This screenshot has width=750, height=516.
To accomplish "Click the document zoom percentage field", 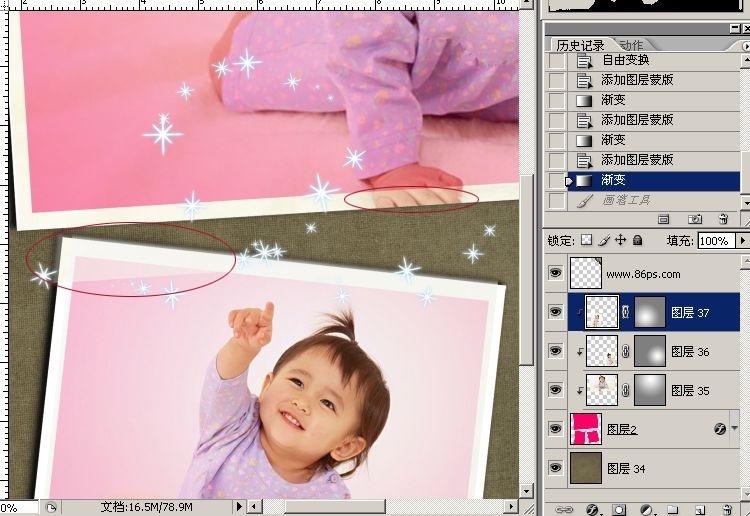I will (x=19, y=507).
